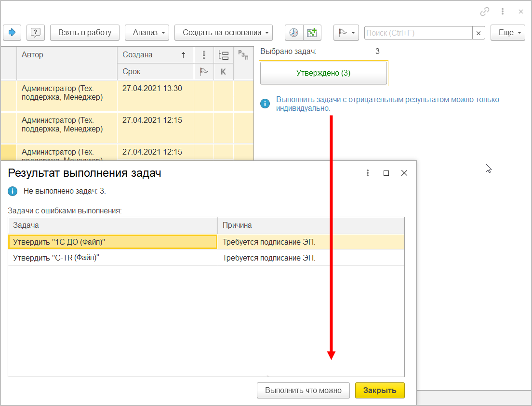The width and height of the screenshot is (532, 406).
Task: Expand the Анализ dropdown menu
Action: tap(147, 33)
